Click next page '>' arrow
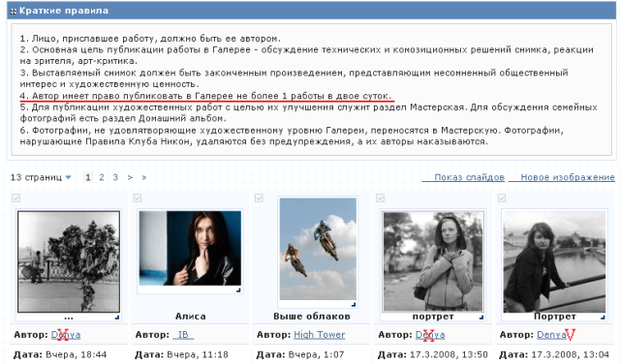The width and height of the screenshot is (620, 364). pos(130,177)
